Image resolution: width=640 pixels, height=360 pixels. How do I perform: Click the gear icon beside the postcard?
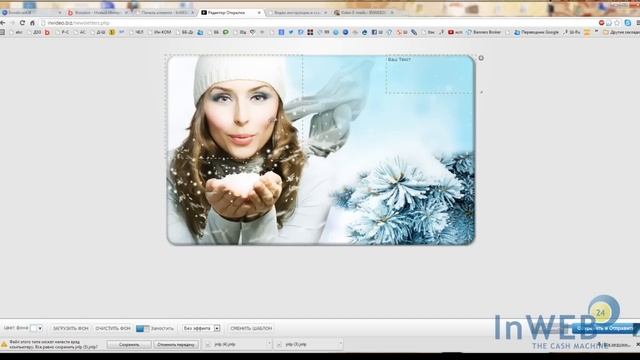[481, 58]
